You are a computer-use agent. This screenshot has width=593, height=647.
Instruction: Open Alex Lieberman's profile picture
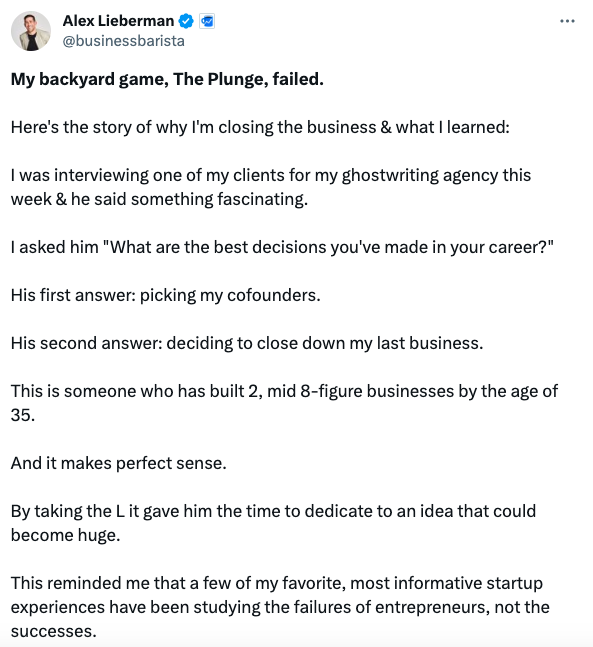pyautogui.click(x=31, y=31)
